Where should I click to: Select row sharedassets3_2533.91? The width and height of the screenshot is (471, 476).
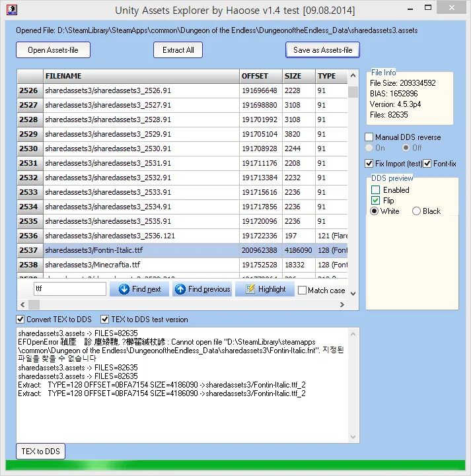pos(182,192)
